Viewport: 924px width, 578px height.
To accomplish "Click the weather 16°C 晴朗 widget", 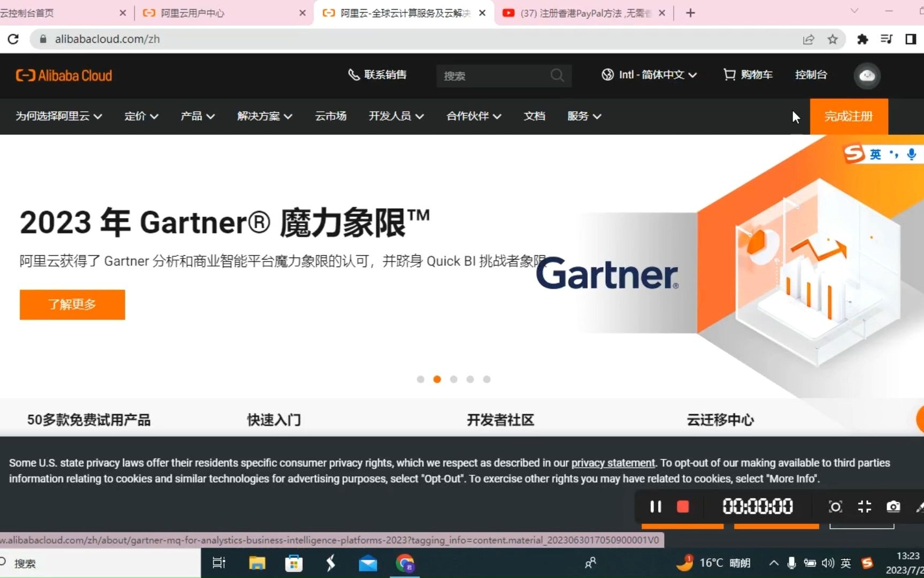I will point(713,563).
